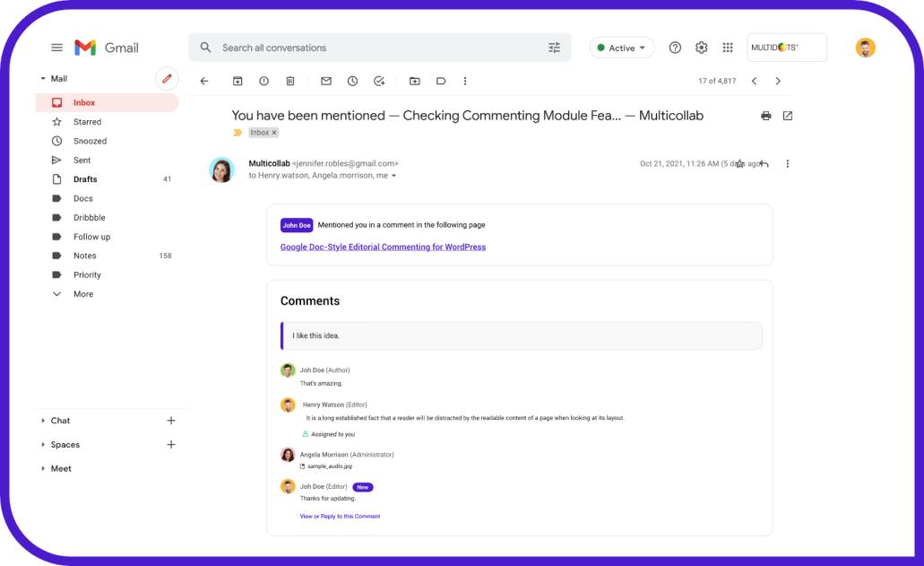Start a new chat with plus

pos(171,421)
